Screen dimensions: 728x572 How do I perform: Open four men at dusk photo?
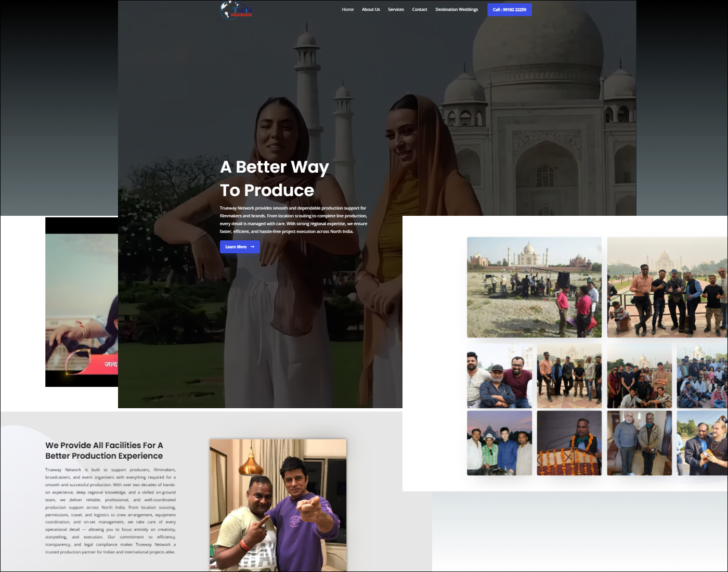[499, 443]
